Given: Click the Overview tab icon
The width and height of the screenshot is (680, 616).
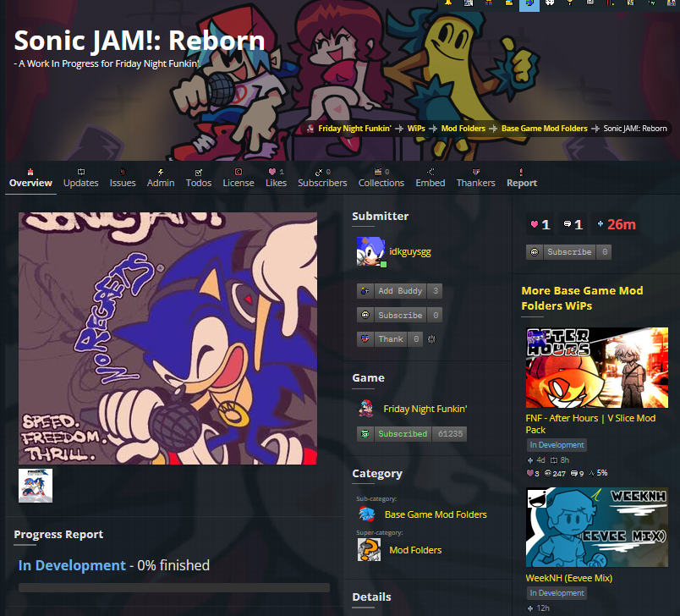Looking at the screenshot, I should pyautogui.click(x=30, y=172).
